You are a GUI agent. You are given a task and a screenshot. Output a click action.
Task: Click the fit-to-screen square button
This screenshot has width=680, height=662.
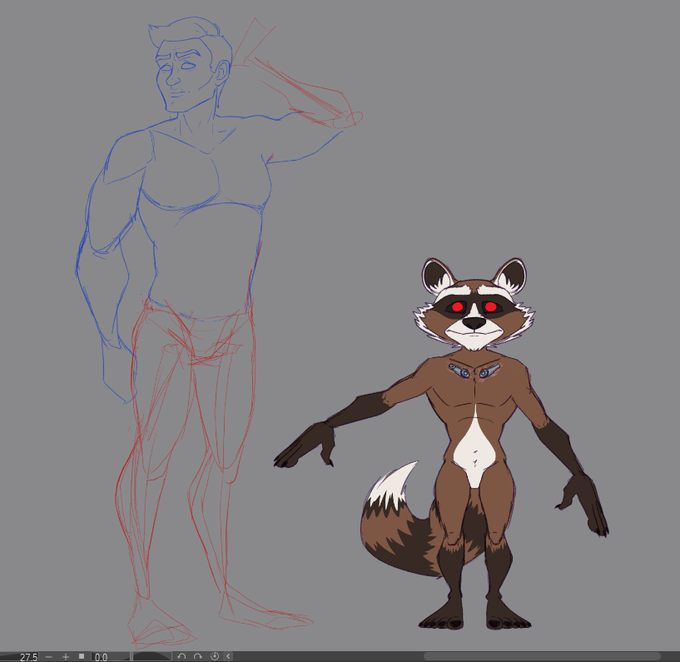pos(82,656)
